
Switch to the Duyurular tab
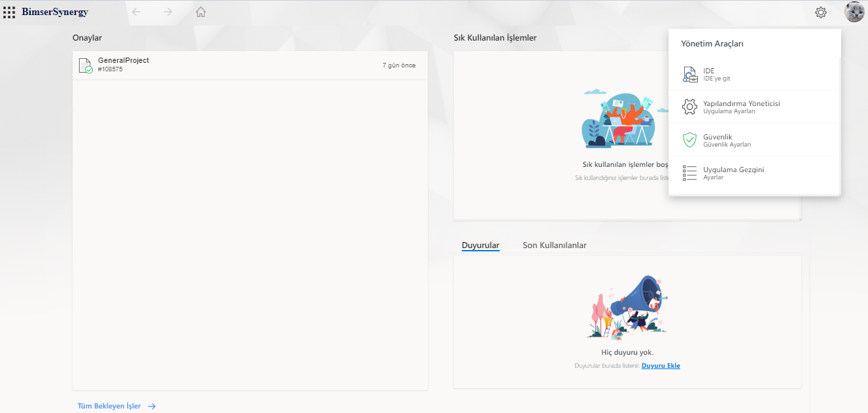480,245
